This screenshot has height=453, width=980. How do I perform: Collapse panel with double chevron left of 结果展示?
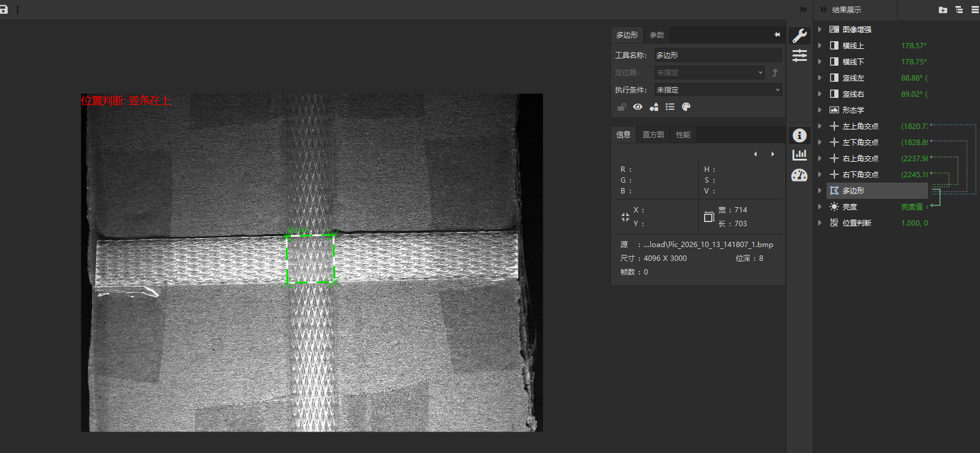824,10
